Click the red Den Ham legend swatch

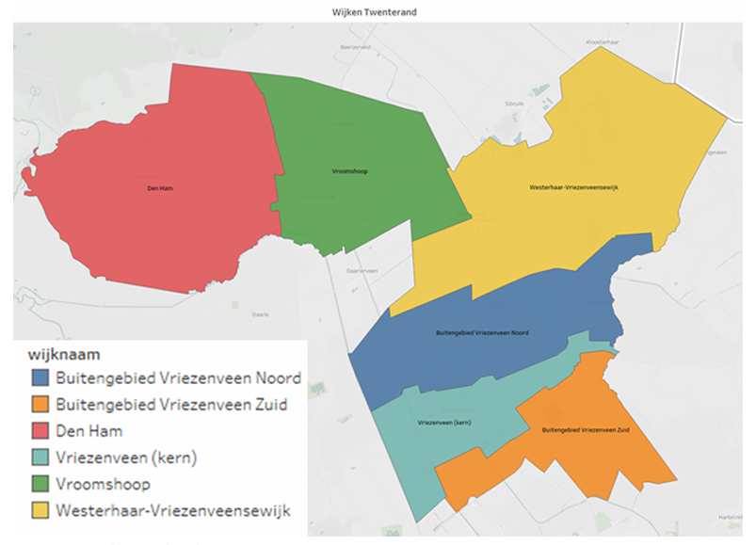(x=40, y=431)
